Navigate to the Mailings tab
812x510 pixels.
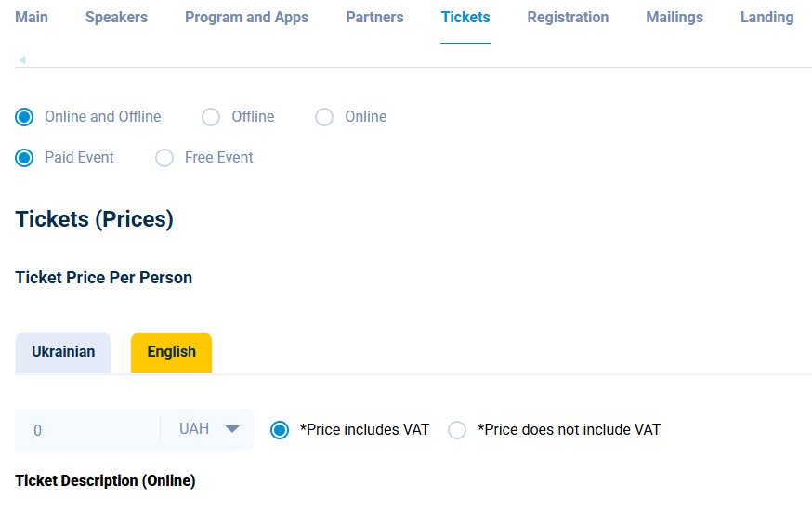point(674,18)
